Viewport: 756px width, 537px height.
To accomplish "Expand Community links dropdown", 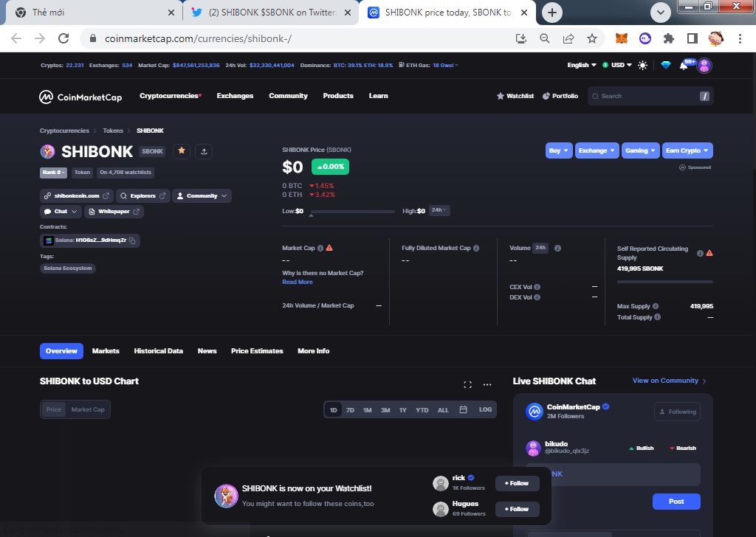I will [202, 196].
